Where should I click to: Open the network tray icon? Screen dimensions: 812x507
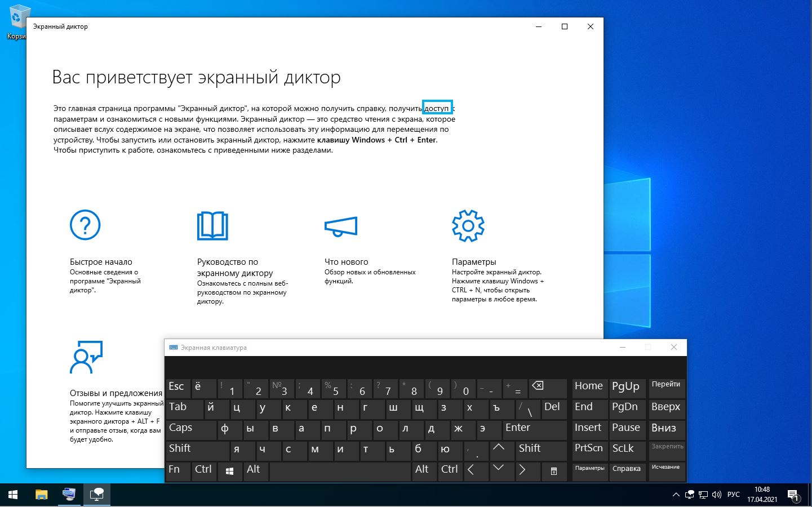coord(703,495)
